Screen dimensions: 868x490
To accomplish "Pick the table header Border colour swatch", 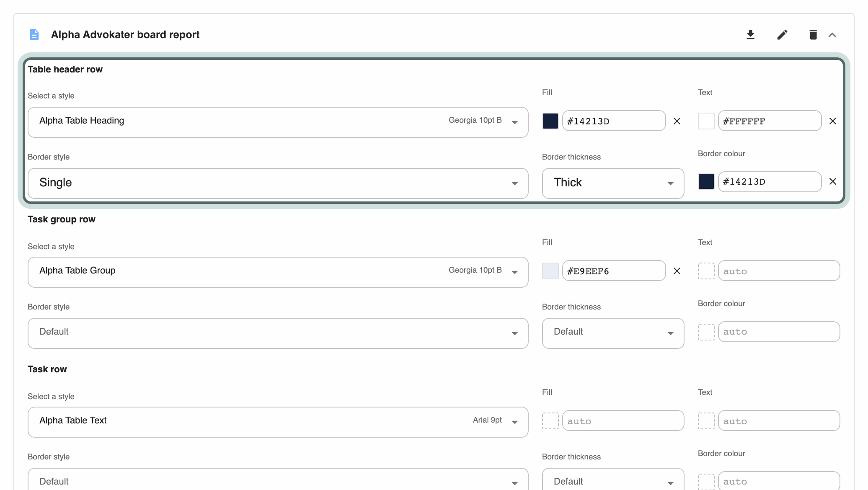I will click(706, 181).
